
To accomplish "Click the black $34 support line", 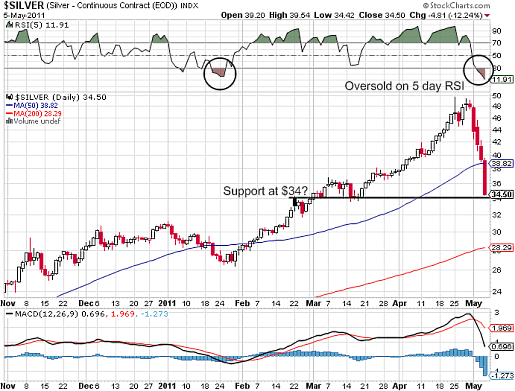I will click(x=390, y=198).
